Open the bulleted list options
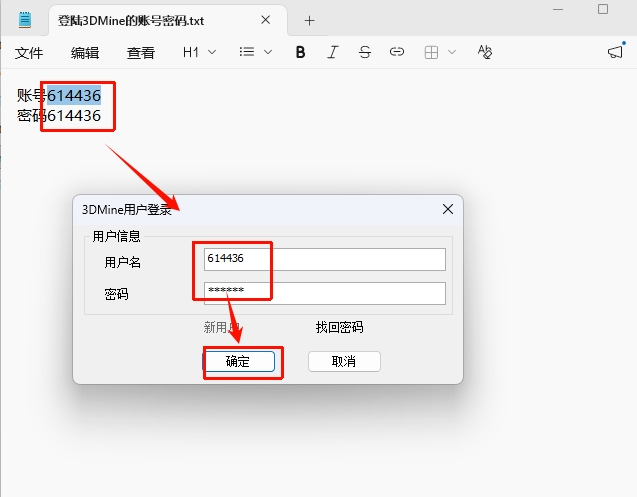 [247, 52]
